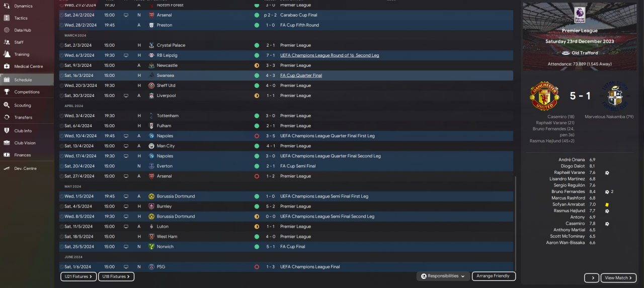644x288 pixels.
Task: Click the Manchester United crest
Action: click(x=544, y=96)
